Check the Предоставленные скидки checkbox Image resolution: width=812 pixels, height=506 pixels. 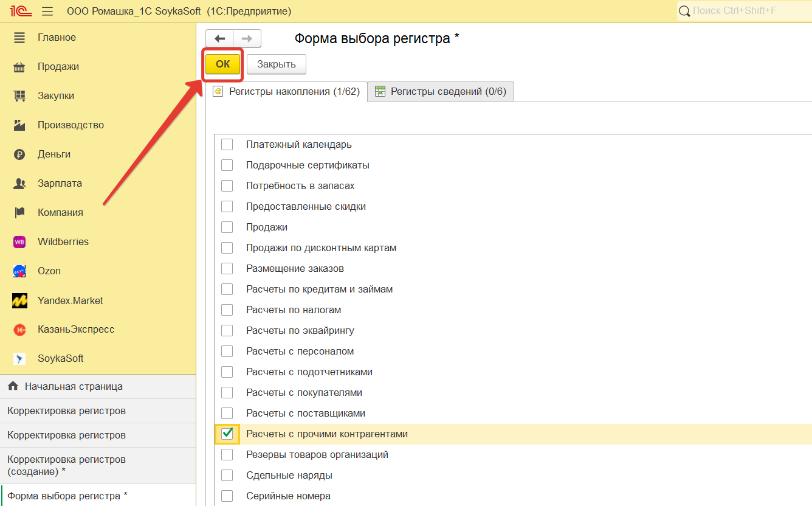point(227,207)
